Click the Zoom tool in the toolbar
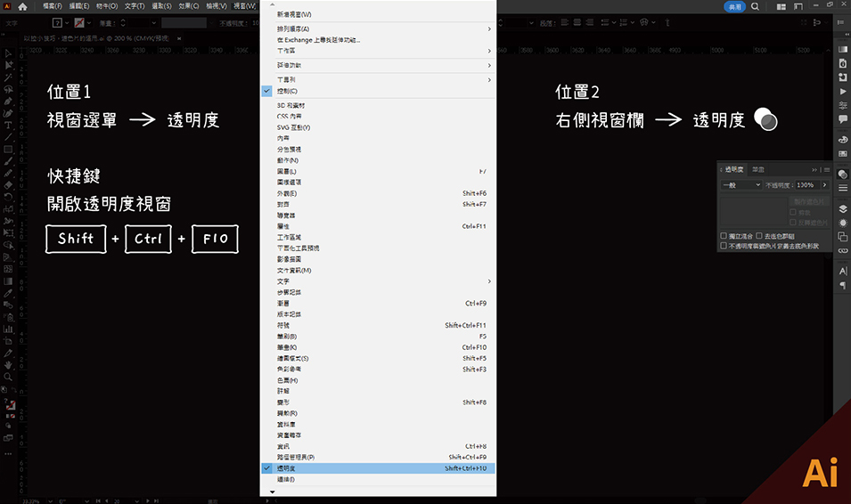Image resolution: width=851 pixels, height=504 pixels. pos(8,377)
